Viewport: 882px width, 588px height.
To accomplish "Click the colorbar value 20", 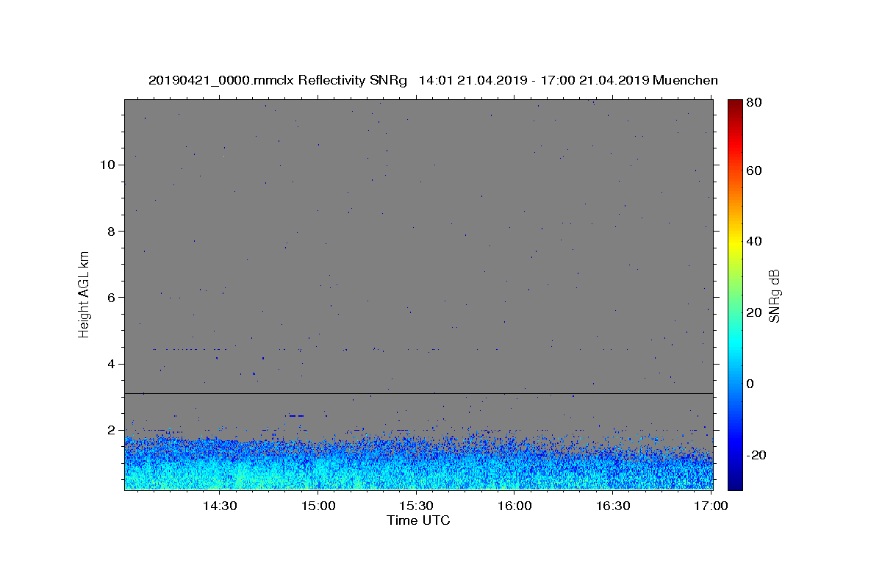I will coord(756,312).
